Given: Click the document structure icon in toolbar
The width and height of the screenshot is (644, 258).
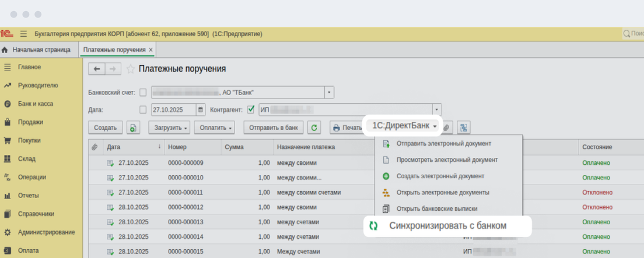Looking at the screenshot, I should (x=463, y=127).
